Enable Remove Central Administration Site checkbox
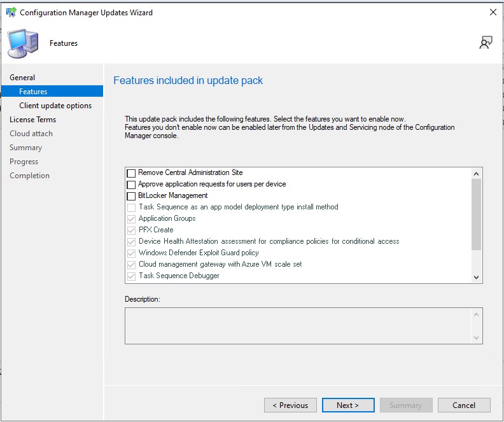This screenshot has height=422, width=504. click(x=132, y=173)
